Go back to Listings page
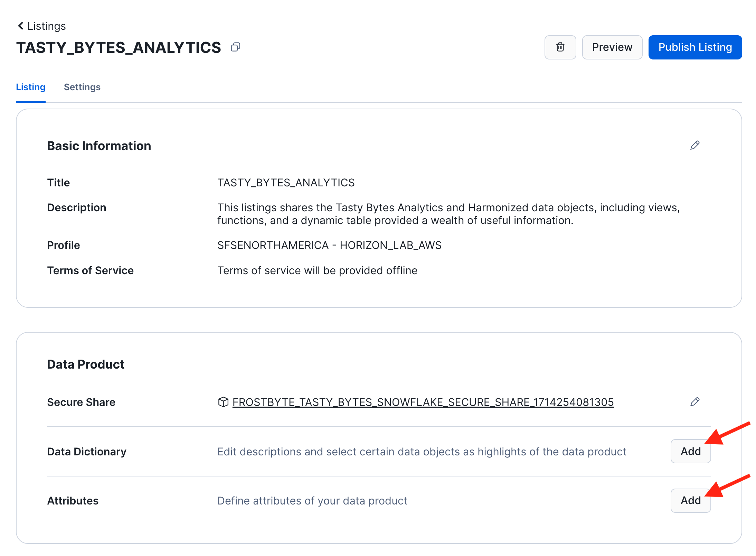This screenshot has width=756, height=556. click(46, 26)
